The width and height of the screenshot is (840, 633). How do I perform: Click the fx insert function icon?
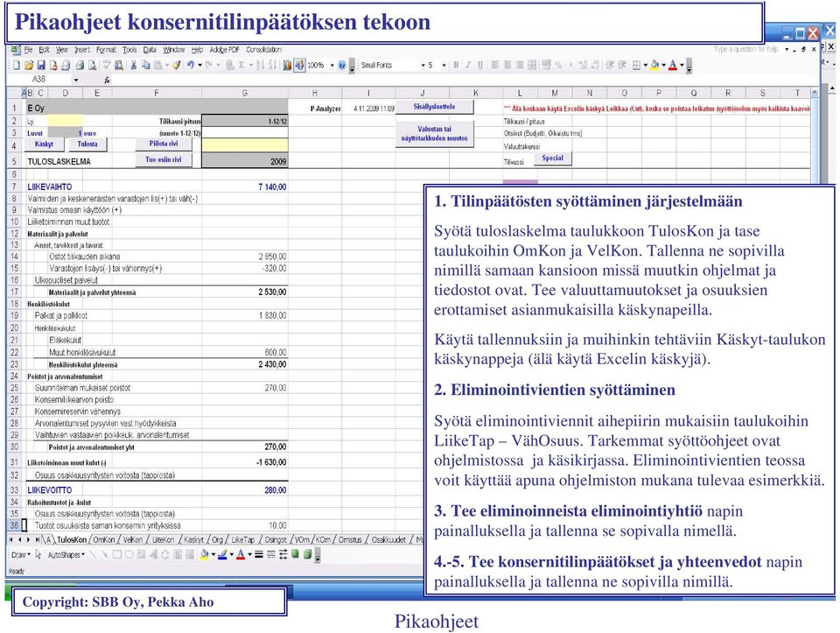coord(107,80)
